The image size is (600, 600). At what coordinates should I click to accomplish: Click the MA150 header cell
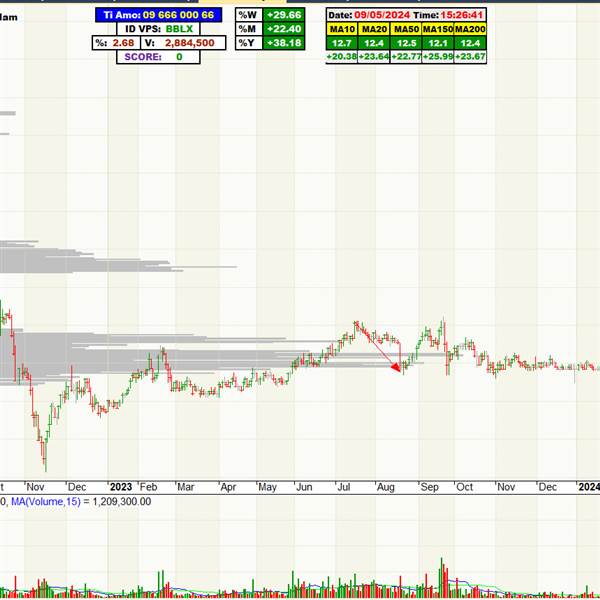438,29
